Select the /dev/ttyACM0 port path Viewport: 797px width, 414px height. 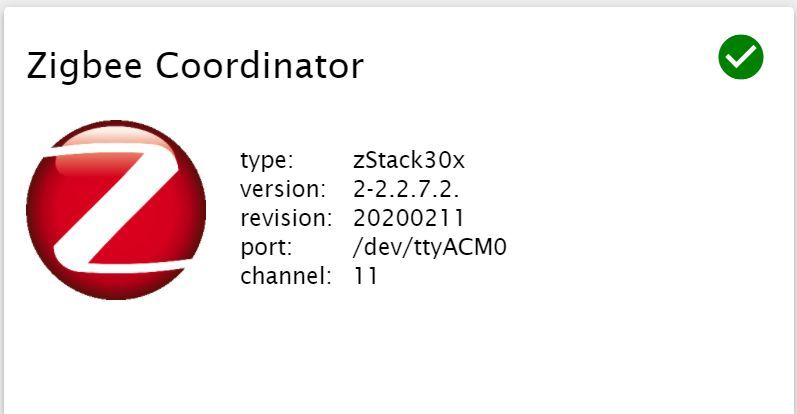coord(430,247)
